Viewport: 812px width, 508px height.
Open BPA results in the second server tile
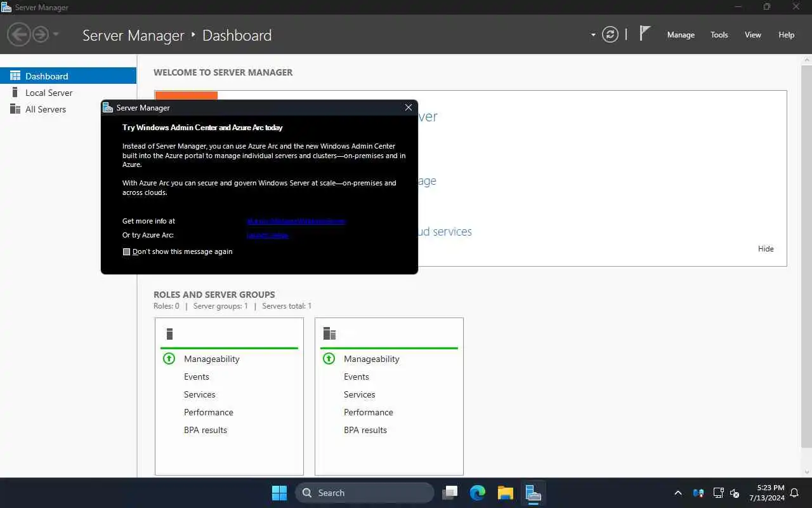click(x=365, y=430)
